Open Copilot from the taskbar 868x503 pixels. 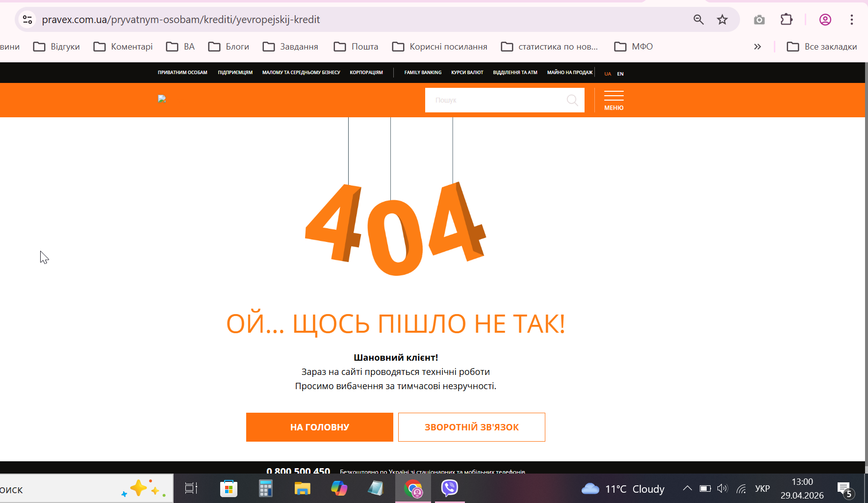pos(339,488)
